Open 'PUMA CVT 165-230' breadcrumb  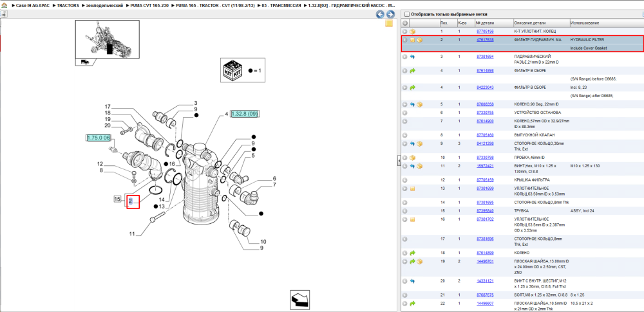[149, 6]
